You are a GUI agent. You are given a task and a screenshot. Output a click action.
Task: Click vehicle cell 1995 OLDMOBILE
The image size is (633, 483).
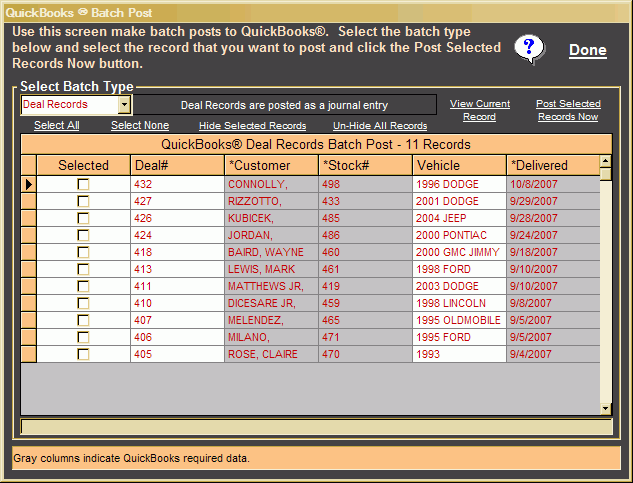[459, 320]
